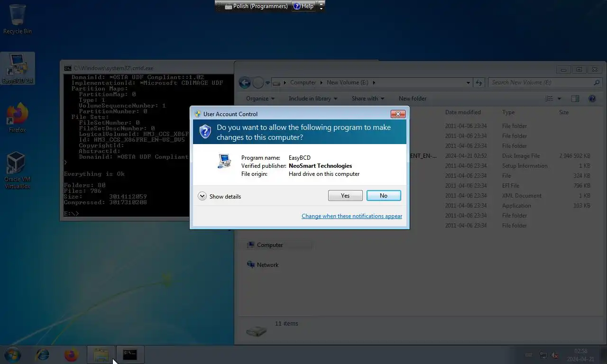Open the view options dropdown arrow
This screenshot has height=364, width=607.
559,99
